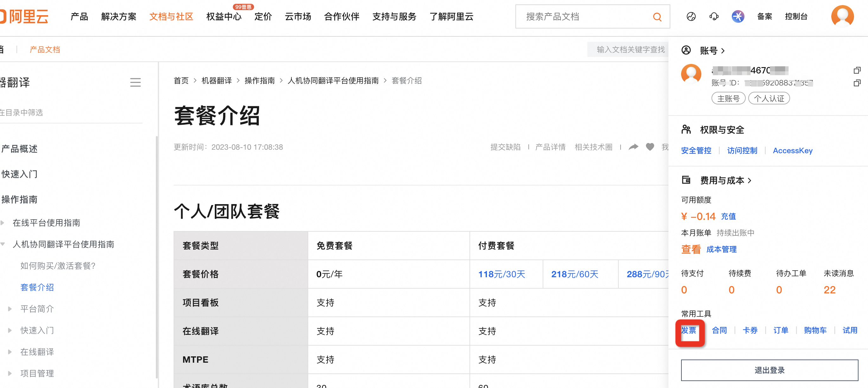The width and height of the screenshot is (868, 388).
Task: Open AccessKey link
Action: coord(793,150)
